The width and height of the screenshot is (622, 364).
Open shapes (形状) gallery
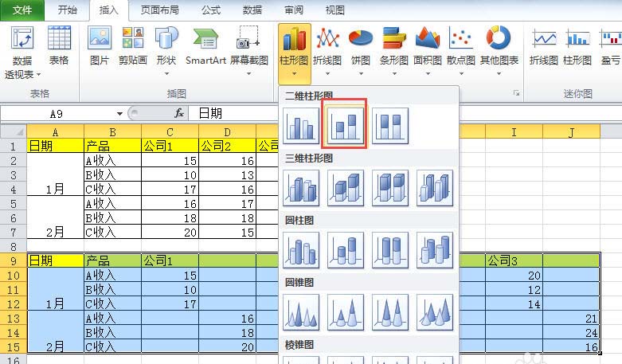[x=166, y=49]
